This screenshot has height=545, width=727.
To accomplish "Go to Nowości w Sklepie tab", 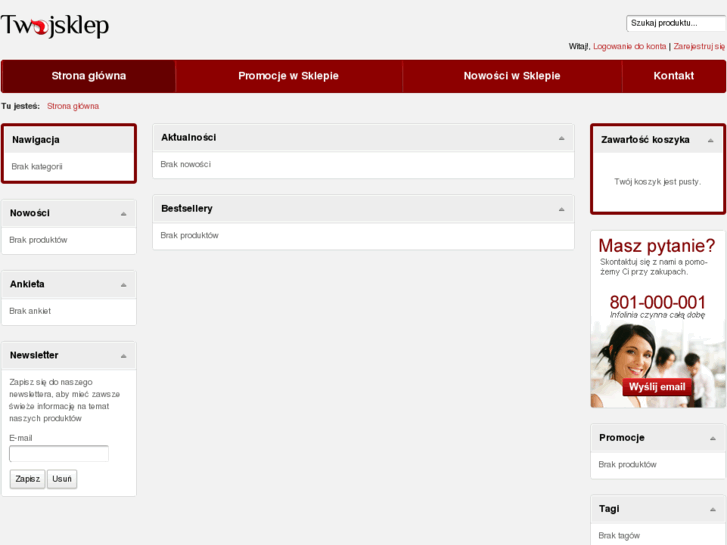I will pos(512,76).
